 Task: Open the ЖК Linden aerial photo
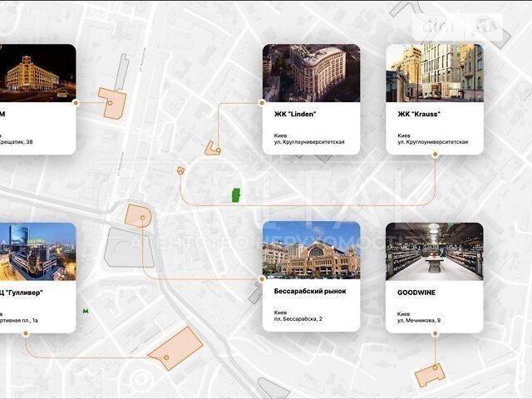tap(311, 73)
